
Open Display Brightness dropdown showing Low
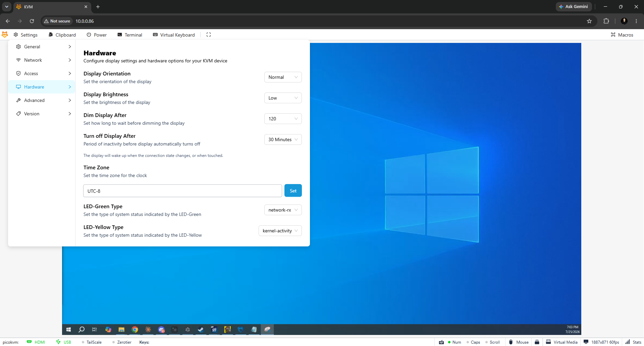[x=283, y=98]
